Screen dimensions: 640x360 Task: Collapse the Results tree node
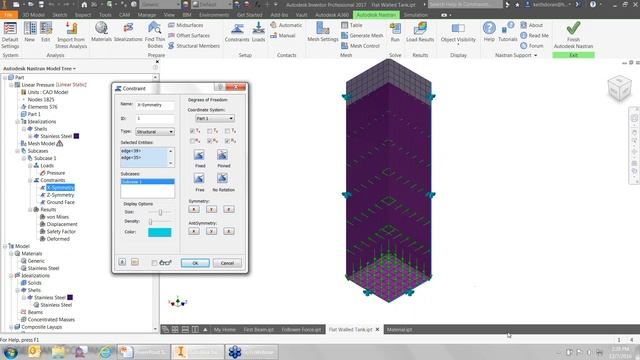[30, 210]
